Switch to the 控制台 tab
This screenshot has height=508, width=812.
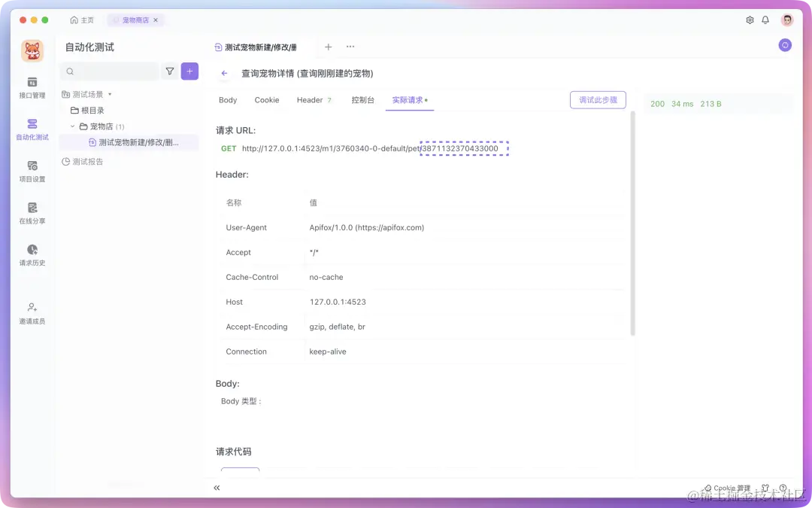(363, 99)
